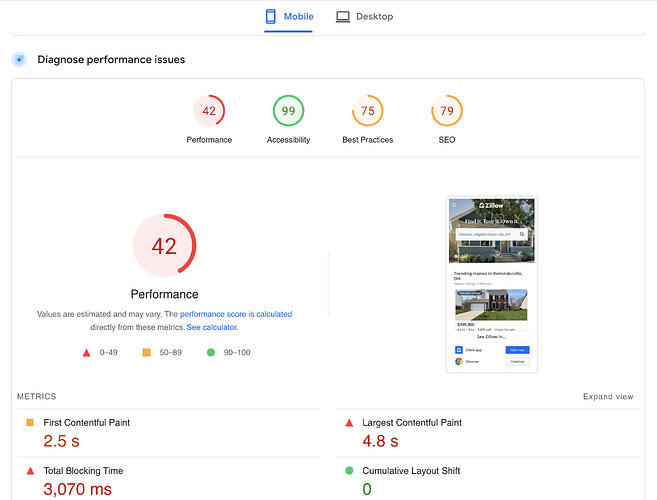Open the See calculator link

(x=212, y=327)
